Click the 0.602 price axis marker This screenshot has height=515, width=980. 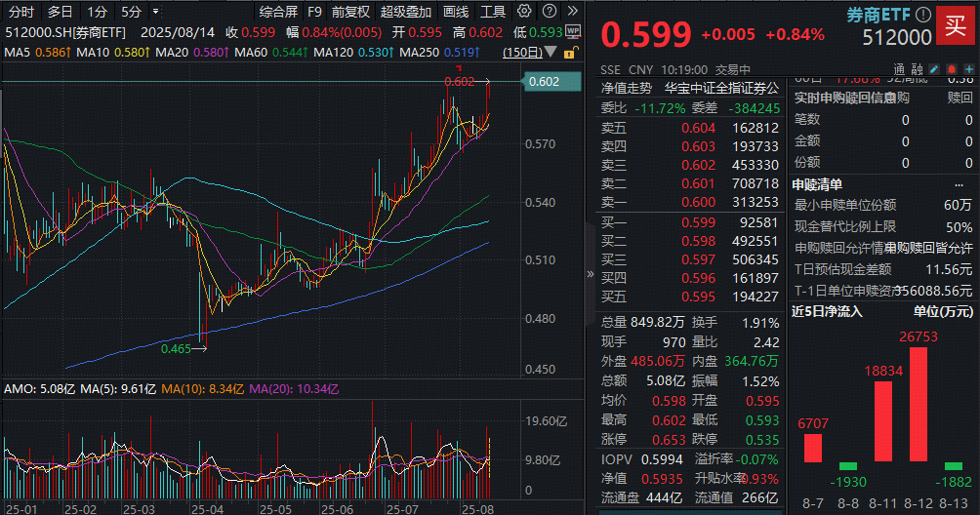click(x=543, y=82)
